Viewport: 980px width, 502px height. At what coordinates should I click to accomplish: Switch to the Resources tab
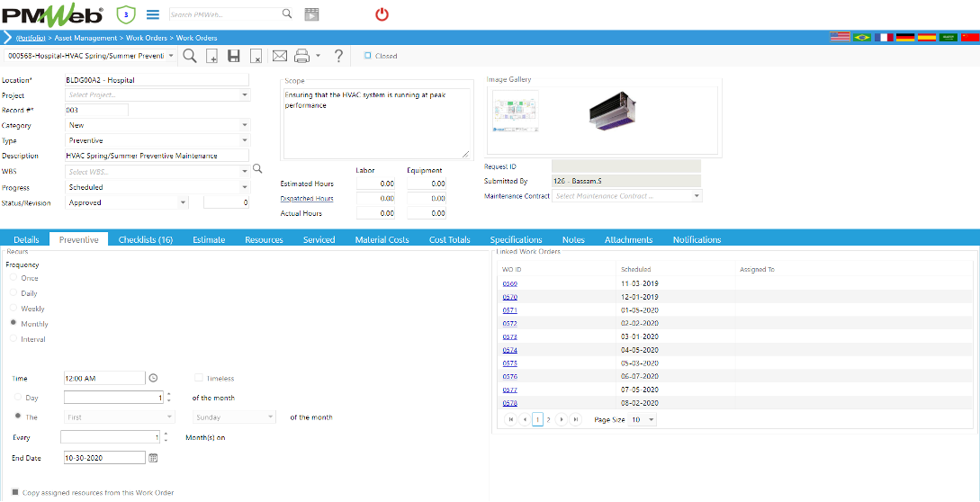tap(264, 239)
